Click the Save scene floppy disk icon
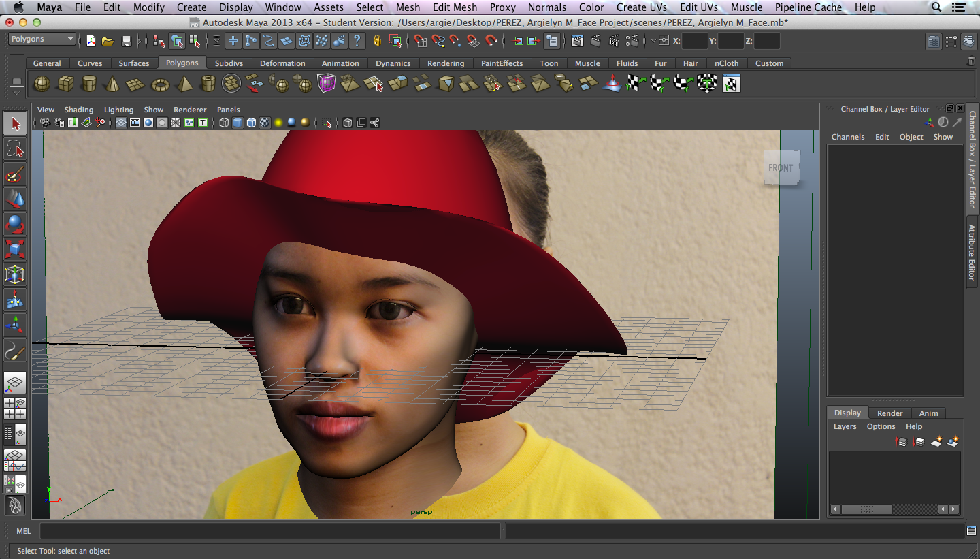This screenshot has width=980, height=559. coord(126,42)
